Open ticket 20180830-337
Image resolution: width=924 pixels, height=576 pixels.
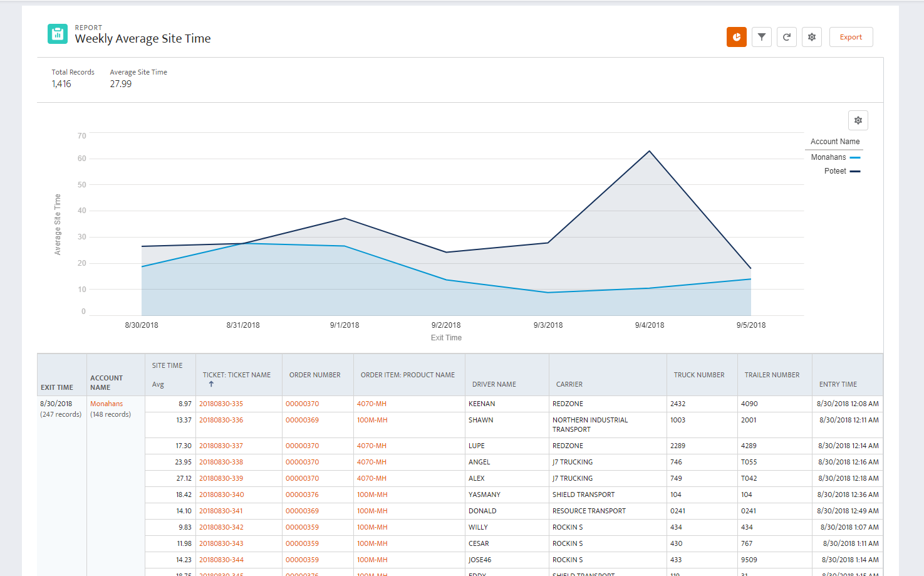[x=221, y=446]
